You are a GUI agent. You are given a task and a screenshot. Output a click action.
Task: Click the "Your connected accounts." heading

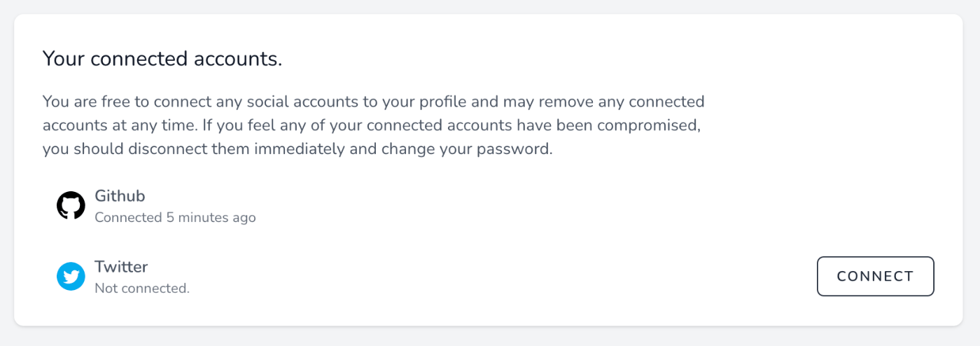[x=162, y=59]
